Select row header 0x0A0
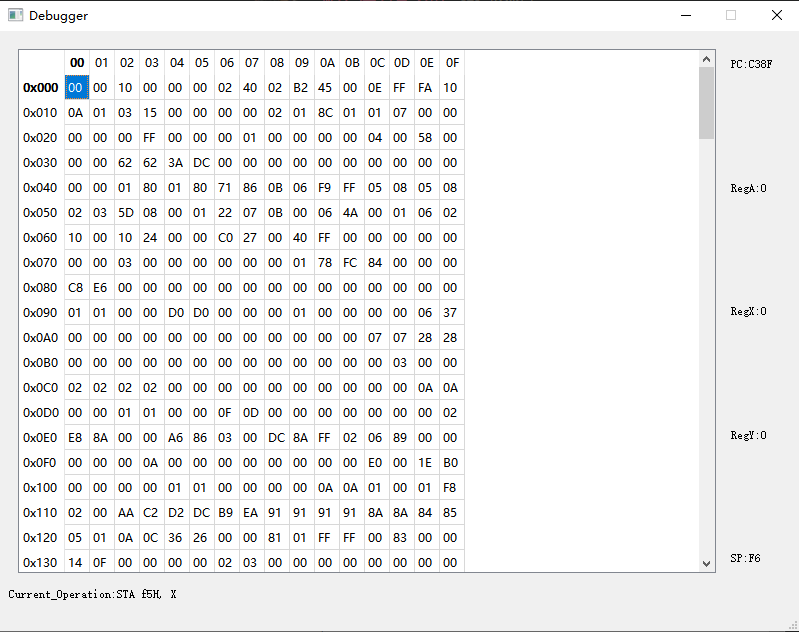Viewport: 799px width, 632px height. [x=42, y=337]
